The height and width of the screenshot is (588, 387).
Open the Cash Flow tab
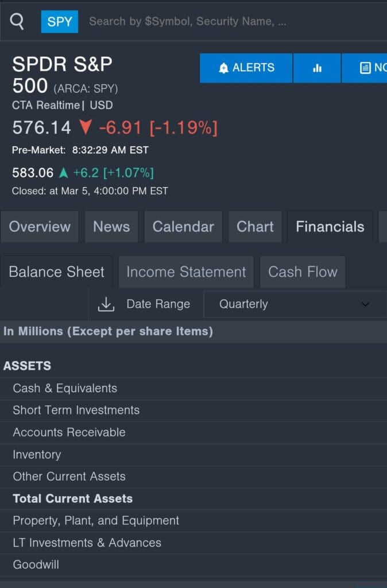[x=303, y=272]
